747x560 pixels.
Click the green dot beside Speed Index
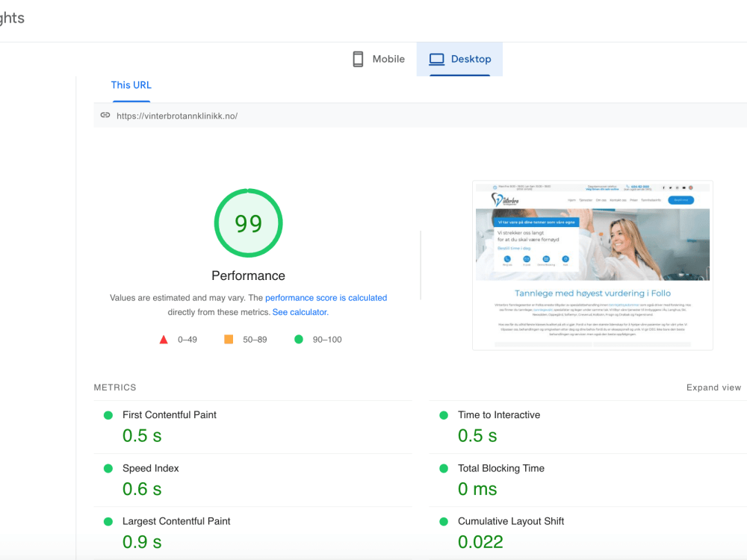(108, 469)
